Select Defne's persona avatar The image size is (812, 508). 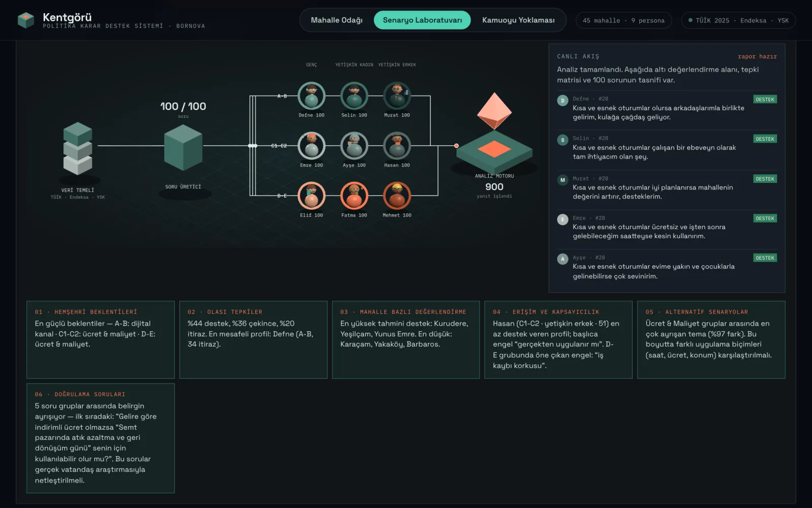312,96
